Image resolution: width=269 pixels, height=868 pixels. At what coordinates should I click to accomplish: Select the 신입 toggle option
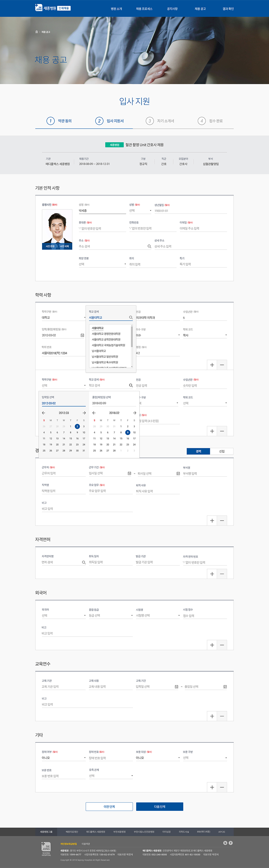pos(222,451)
